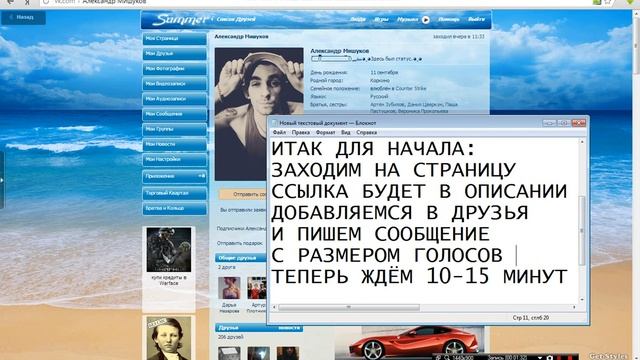Screen dimensions: 640x360
Task: Open the Notepad window icon
Action: pos(274,122)
